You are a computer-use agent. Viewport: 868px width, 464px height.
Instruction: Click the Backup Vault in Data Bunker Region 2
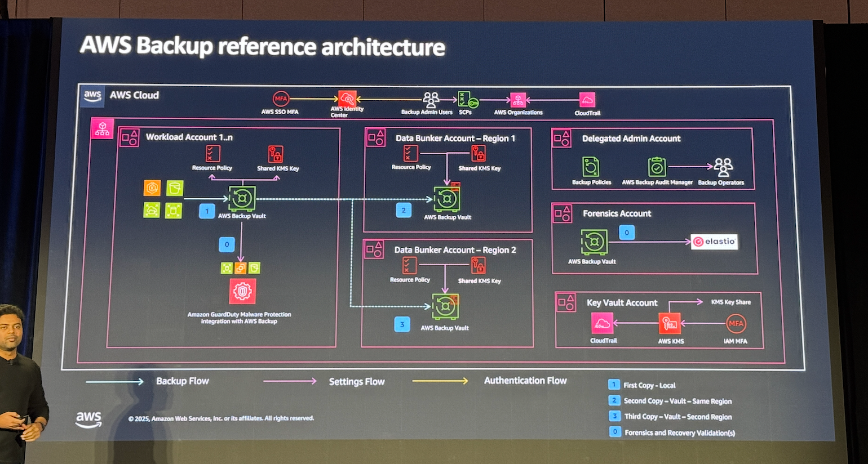click(445, 307)
